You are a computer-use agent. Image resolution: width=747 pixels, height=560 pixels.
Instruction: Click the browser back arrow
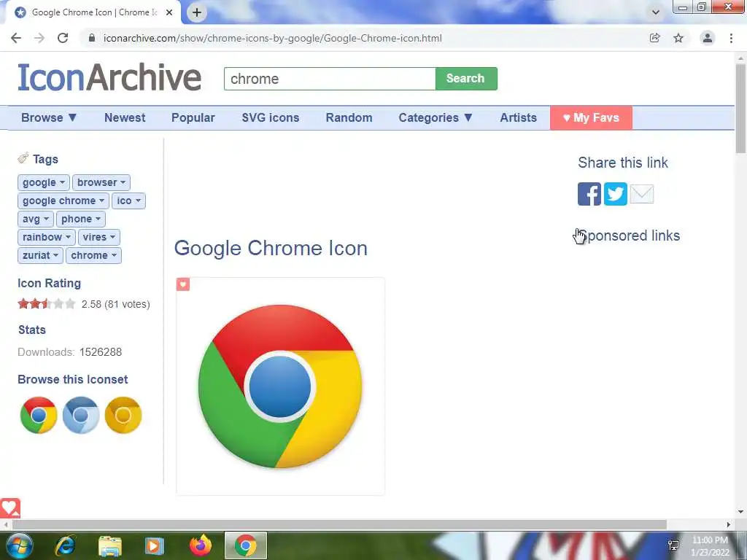(16, 38)
